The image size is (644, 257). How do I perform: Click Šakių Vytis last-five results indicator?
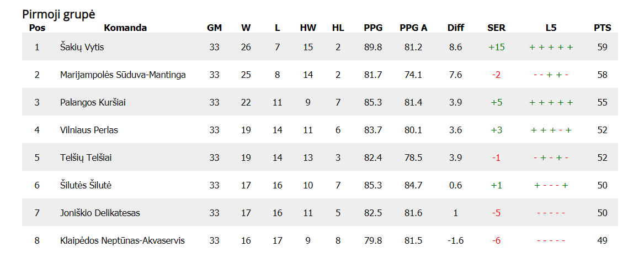tap(551, 47)
